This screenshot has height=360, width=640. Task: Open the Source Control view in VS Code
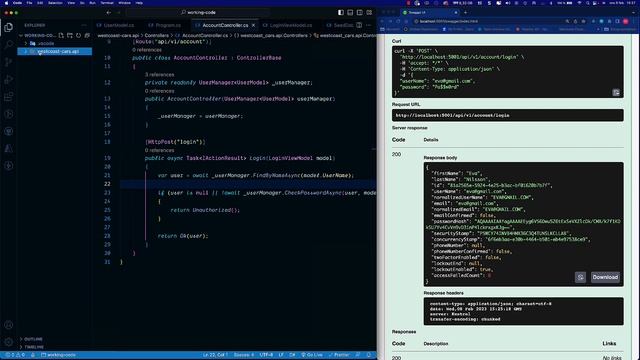point(9,62)
